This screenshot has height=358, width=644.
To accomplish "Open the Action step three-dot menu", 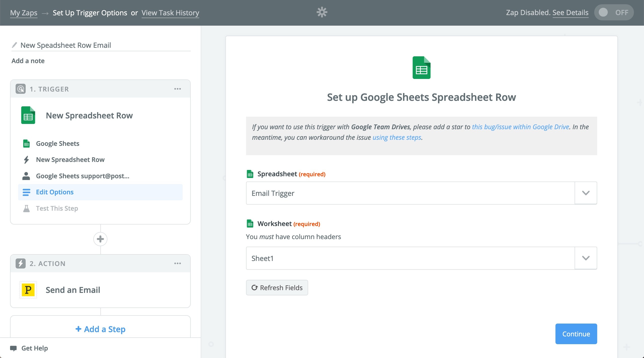I will click(178, 263).
